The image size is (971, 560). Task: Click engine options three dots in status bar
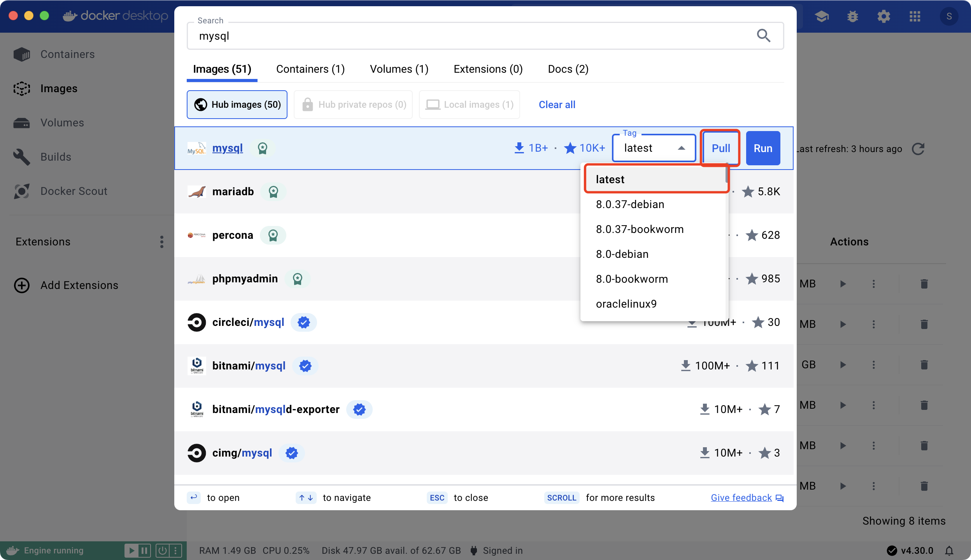175,551
